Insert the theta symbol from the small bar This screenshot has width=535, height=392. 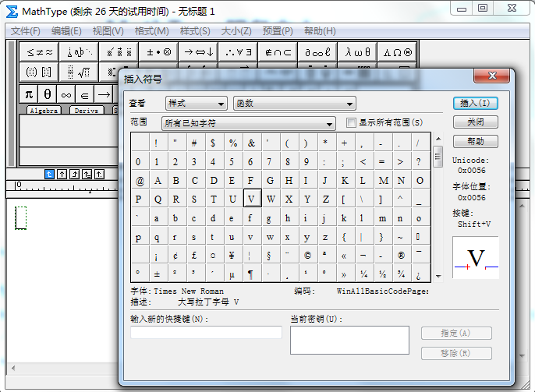click(48, 94)
